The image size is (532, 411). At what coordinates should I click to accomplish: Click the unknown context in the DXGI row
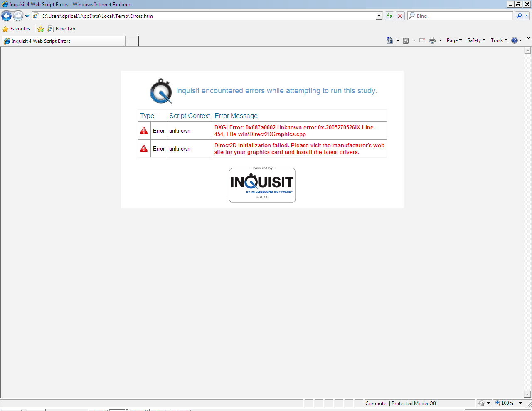180,131
